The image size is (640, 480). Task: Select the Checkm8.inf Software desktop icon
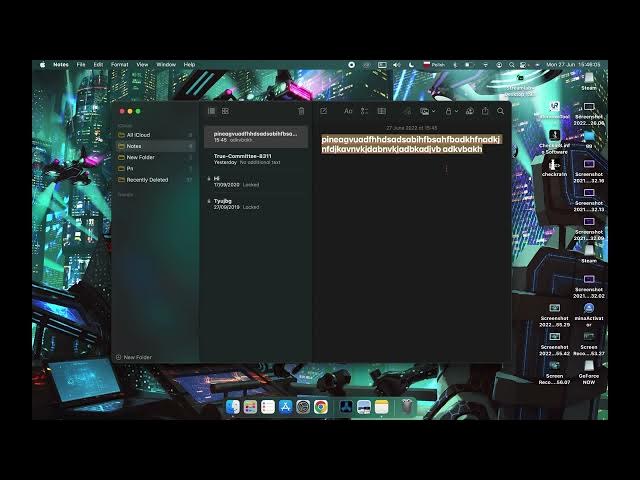554,142
